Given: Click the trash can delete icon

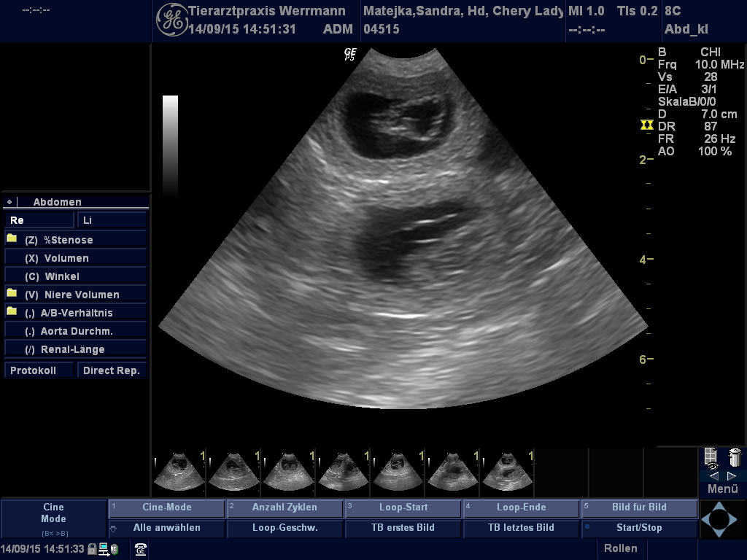Looking at the screenshot, I should tap(735, 458).
